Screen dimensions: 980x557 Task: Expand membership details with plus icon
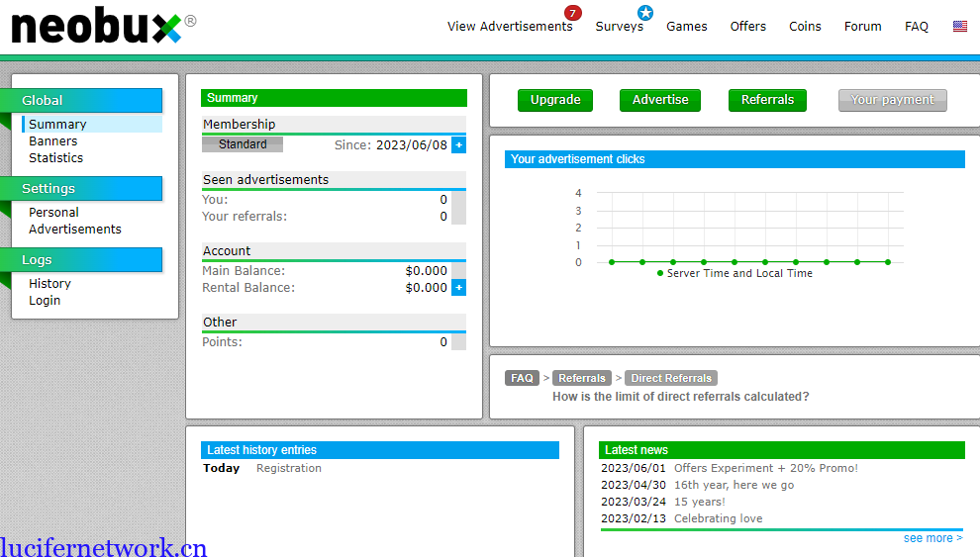[458, 145]
